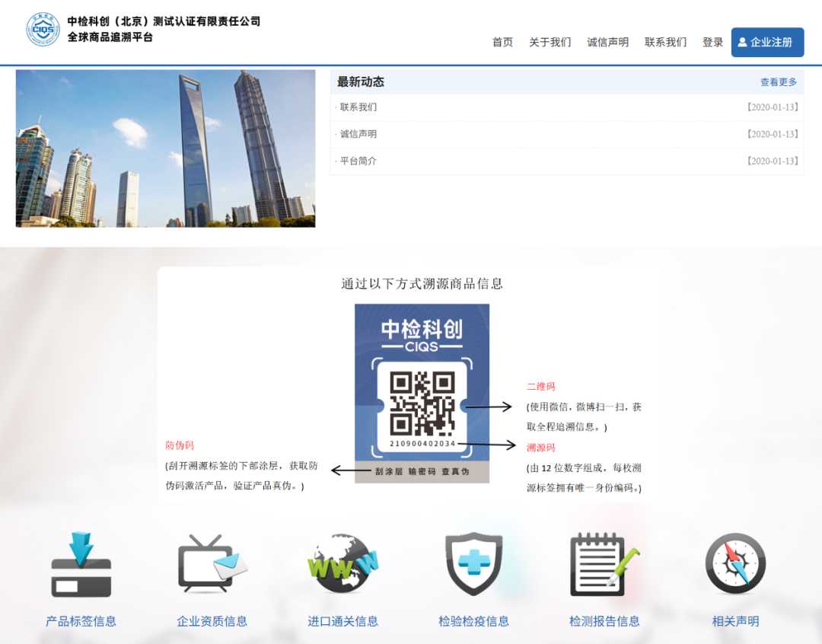Viewport: 822px width, 644px height.
Task: Go to 关于我们 in the navigation
Action: coord(550,43)
